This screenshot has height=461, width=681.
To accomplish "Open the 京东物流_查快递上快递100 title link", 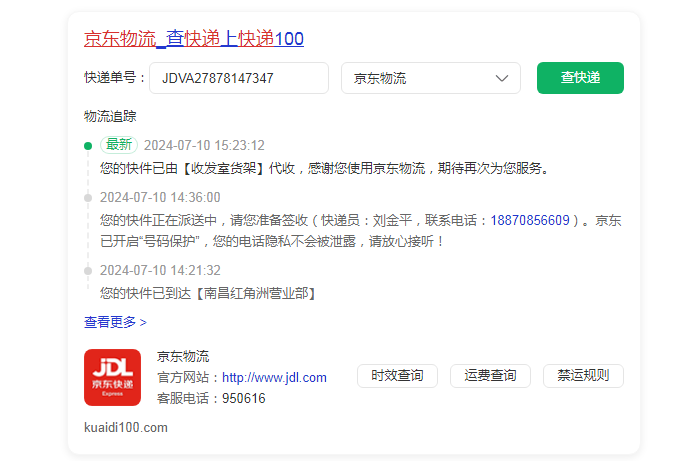I will click(194, 38).
